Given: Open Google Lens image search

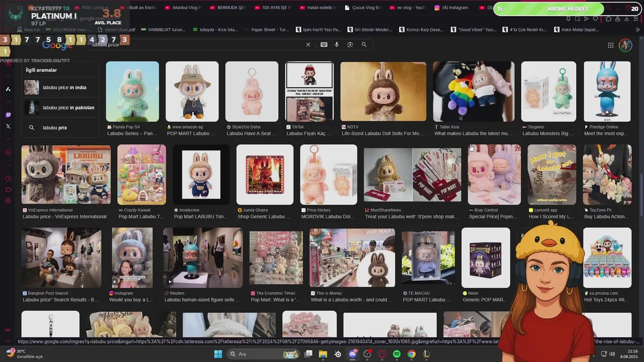Looking at the screenshot, I should 350,45.
